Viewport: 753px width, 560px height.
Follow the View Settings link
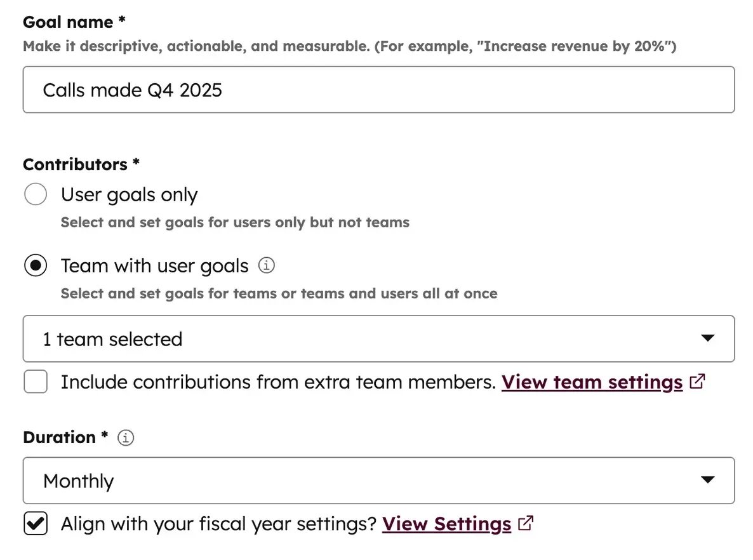446,524
